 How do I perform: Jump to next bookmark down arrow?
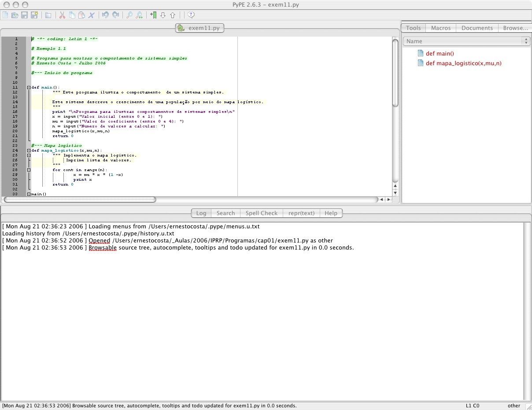point(163,15)
